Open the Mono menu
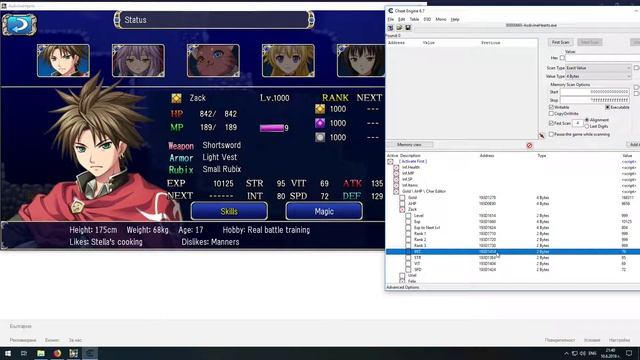Viewport: 640px width, 360px height. (x=441, y=19)
